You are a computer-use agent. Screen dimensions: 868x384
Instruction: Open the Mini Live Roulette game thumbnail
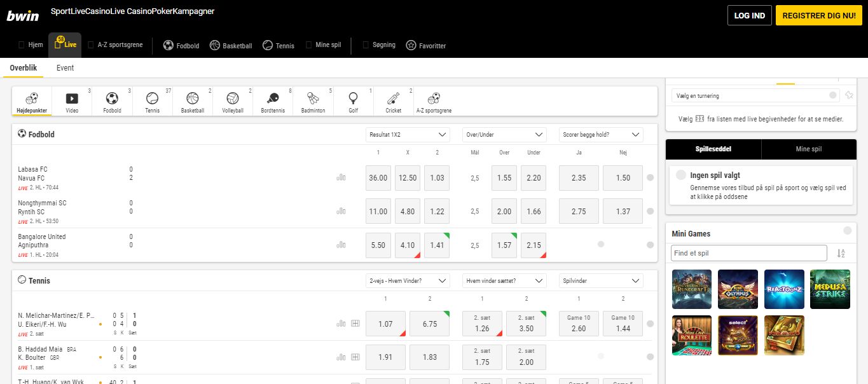pyautogui.click(x=692, y=335)
